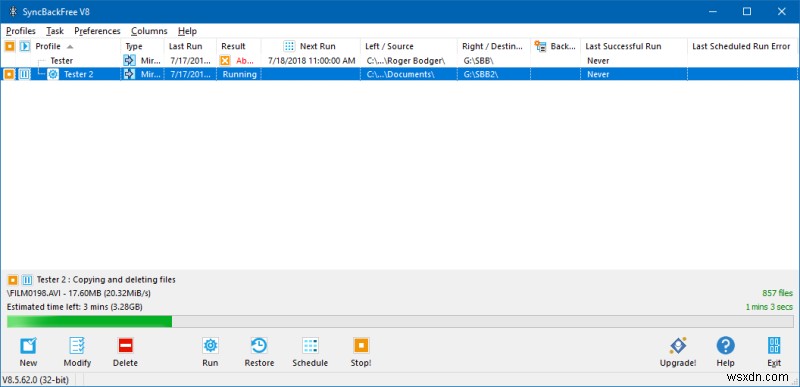Sort by Last Successful Run header
The width and height of the screenshot is (800, 387).
[x=623, y=46]
